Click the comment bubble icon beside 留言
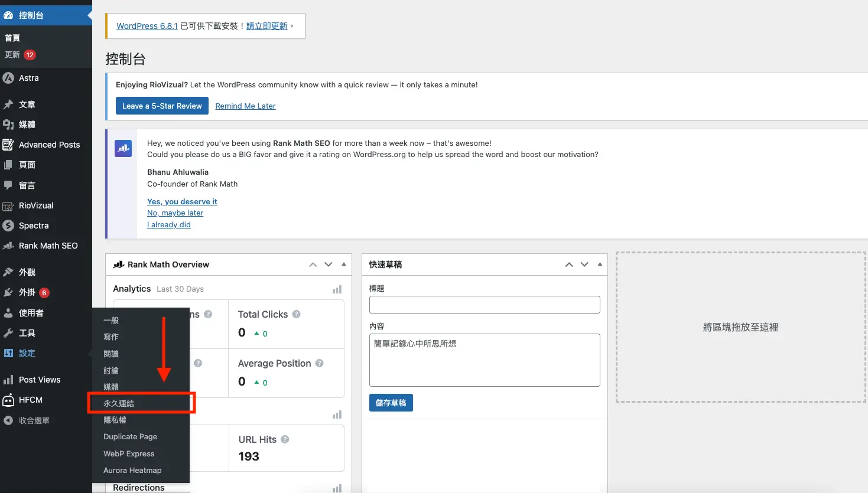Image resolution: width=868 pixels, height=493 pixels. click(8, 185)
